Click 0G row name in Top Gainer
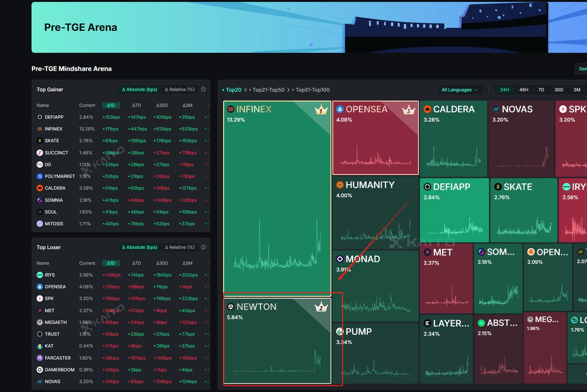 pyautogui.click(x=48, y=165)
